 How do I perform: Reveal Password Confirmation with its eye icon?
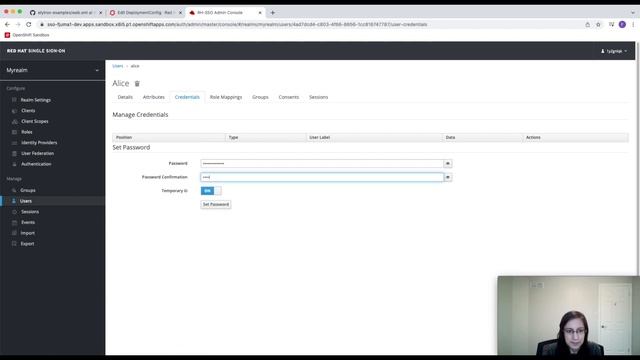[448, 177]
